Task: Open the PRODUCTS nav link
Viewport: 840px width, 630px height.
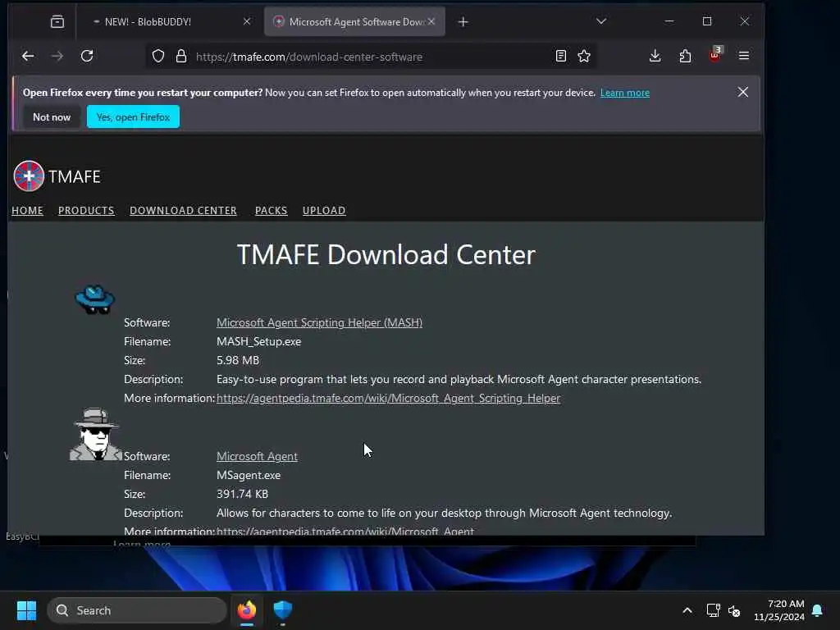Action: [86, 211]
